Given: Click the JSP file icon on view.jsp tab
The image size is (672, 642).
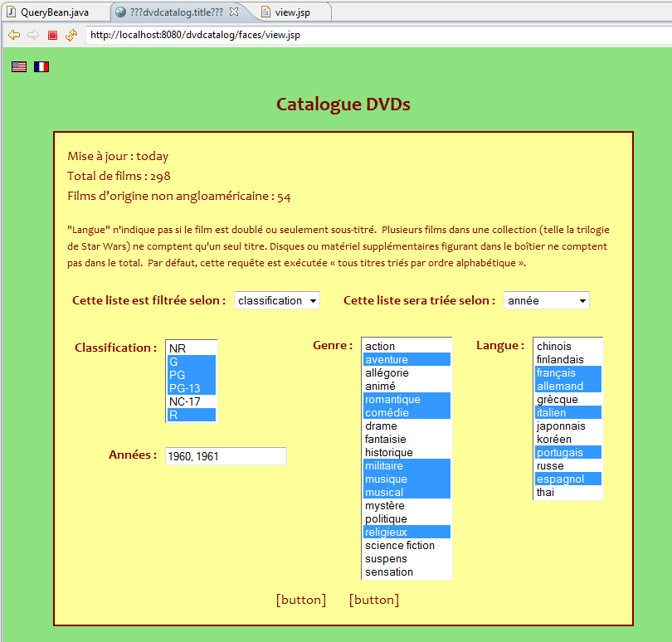Looking at the screenshot, I should click(265, 12).
